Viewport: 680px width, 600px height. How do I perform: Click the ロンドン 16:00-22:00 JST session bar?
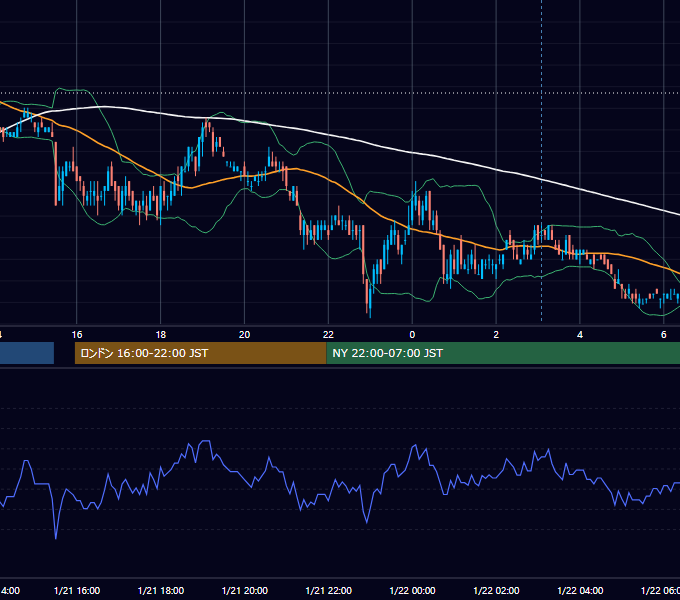point(200,353)
